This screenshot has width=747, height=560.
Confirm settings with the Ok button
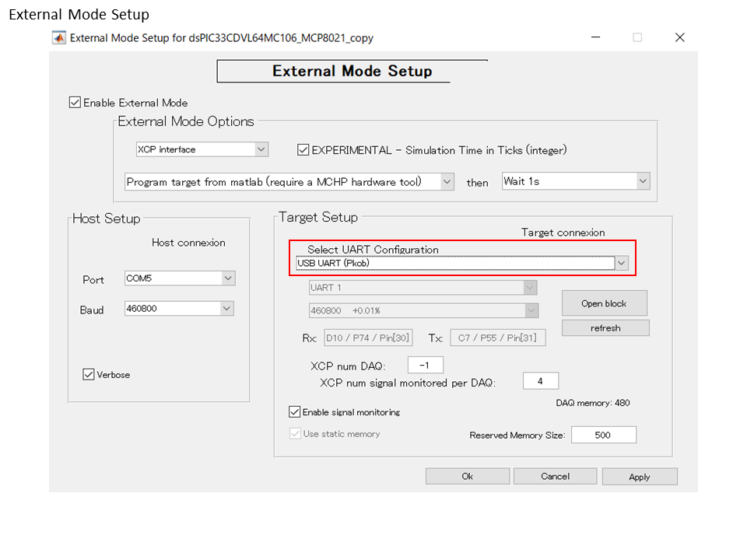coord(467,476)
